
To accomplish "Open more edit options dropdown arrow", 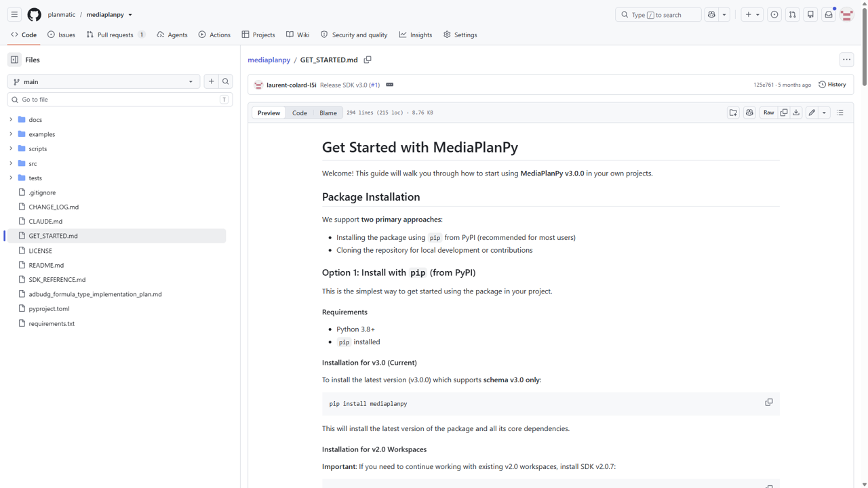I will (824, 113).
